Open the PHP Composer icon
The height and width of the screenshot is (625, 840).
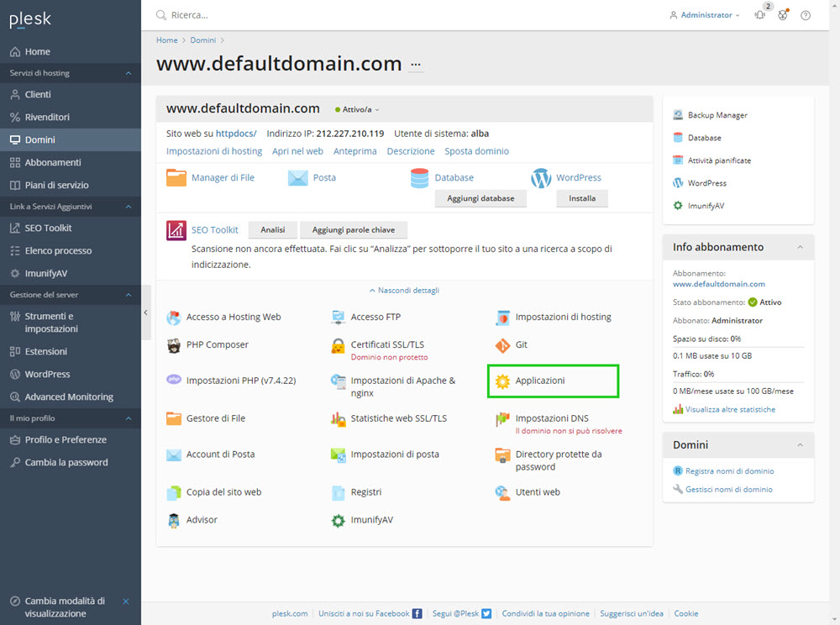[174, 345]
